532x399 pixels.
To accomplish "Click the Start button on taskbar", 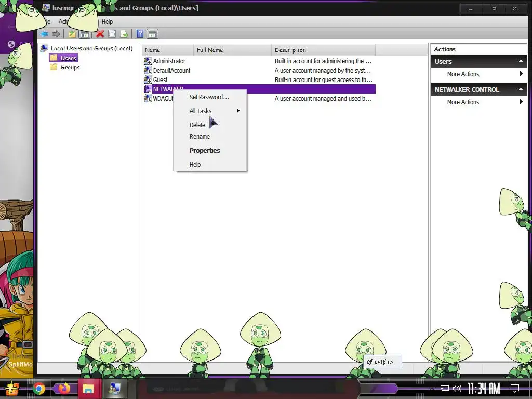I will [12, 389].
